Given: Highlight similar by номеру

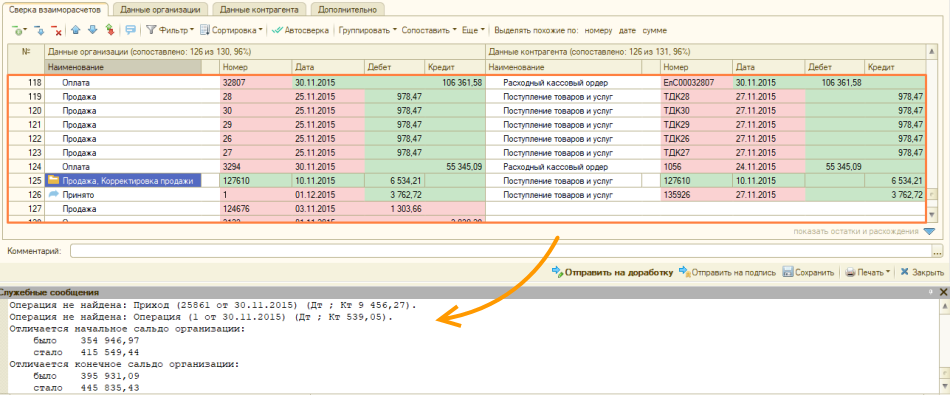Looking at the screenshot, I should tap(598, 30).
